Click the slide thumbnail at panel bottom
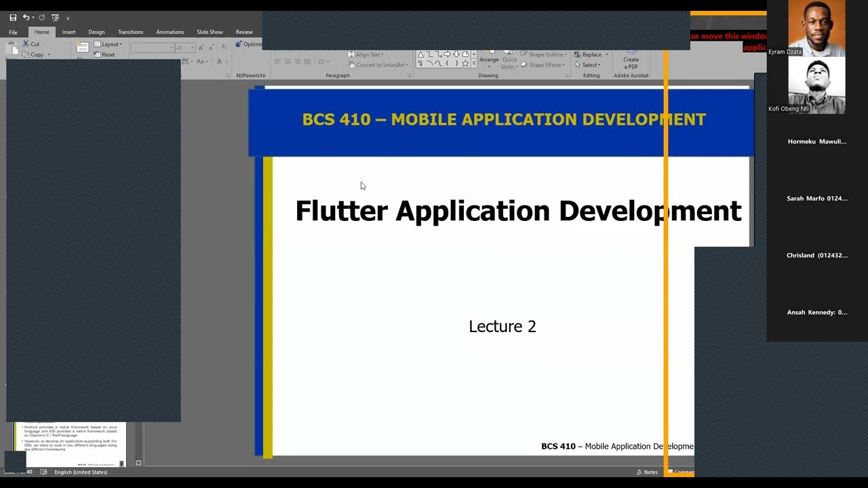This screenshot has width=868, height=488. pyautogui.click(x=70, y=445)
